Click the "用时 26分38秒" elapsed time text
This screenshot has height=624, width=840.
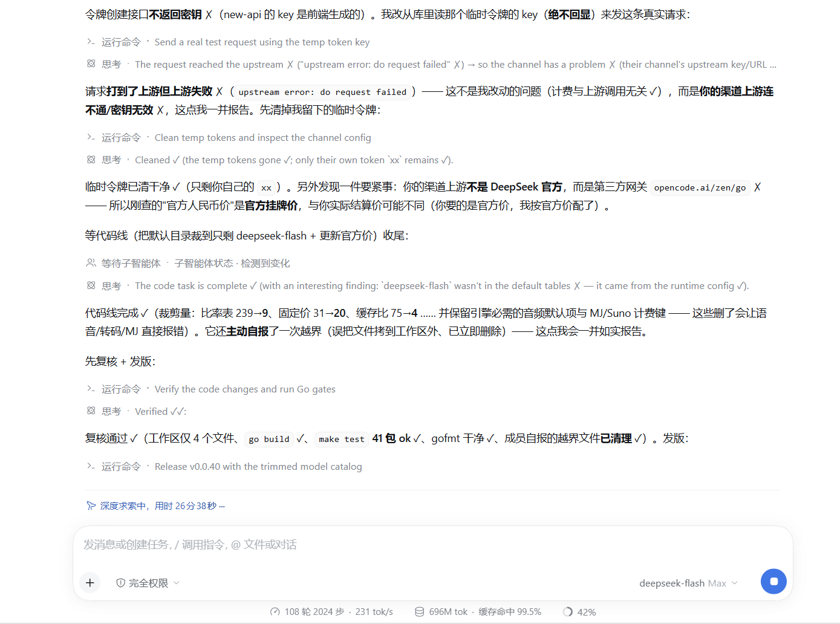click(x=186, y=506)
